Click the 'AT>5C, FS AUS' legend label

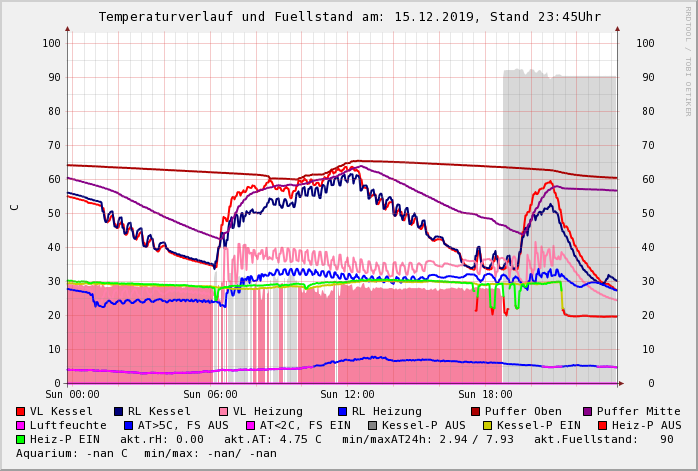(183, 426)
